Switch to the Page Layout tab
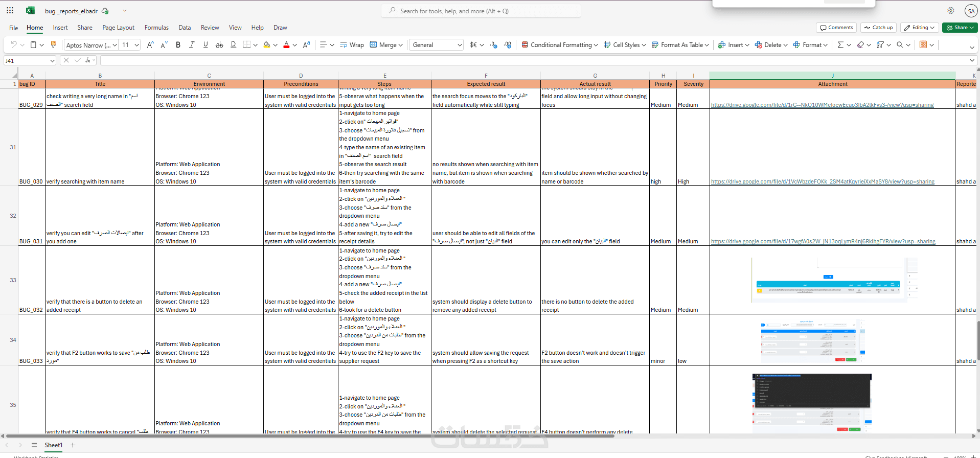 tap(118, 28)
